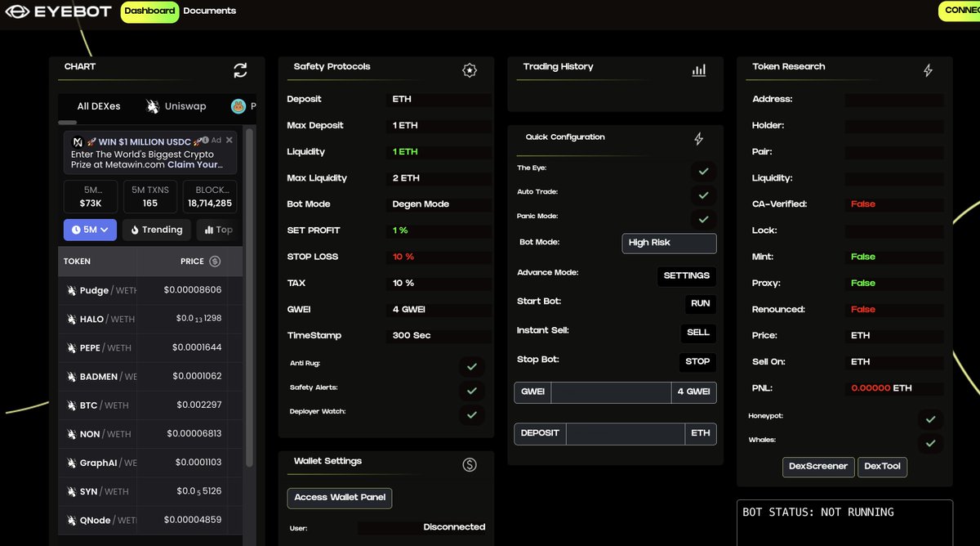Toggle the Honeypot checkbox
This screenshot has height=546, width=980.
930,419
